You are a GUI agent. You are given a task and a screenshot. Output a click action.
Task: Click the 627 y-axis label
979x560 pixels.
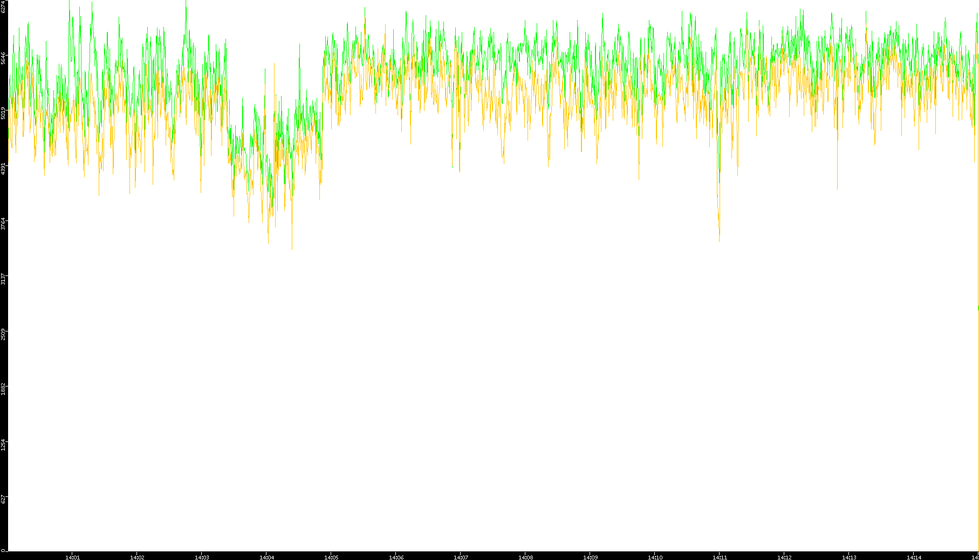point(4,499)
